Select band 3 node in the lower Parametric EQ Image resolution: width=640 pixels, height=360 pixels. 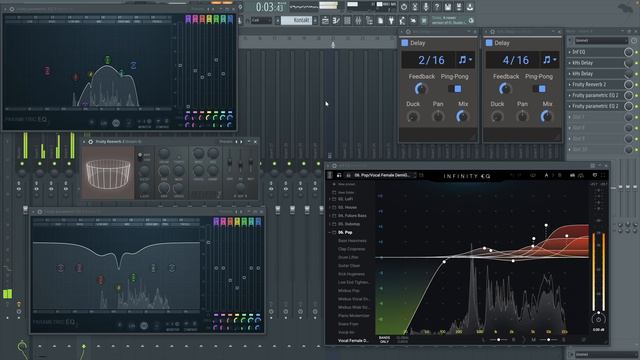[x=100, y=280]
